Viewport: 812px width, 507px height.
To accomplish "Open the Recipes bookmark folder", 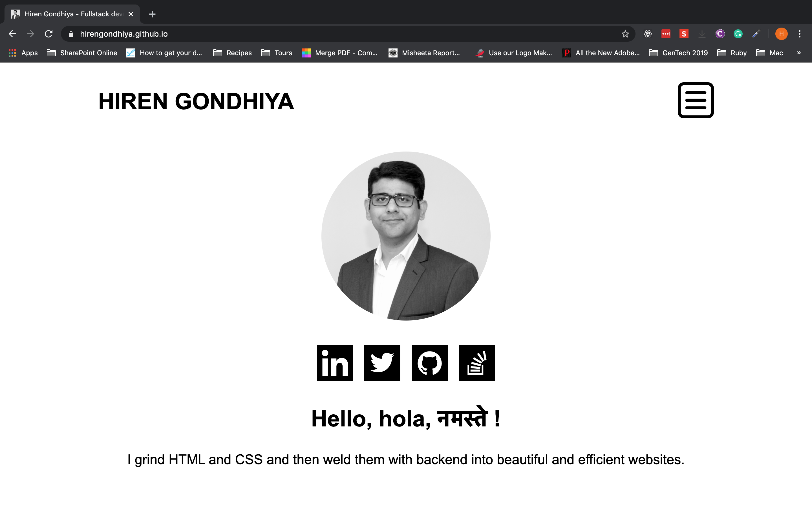I will [x=232, y=53].
